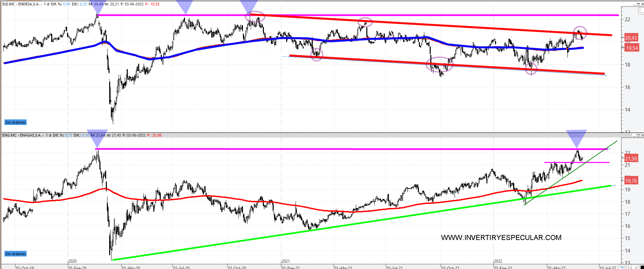Click the black color swatch at bottom right
The height and width of the screenshot is (269, 644).
(x=642, y=267)
